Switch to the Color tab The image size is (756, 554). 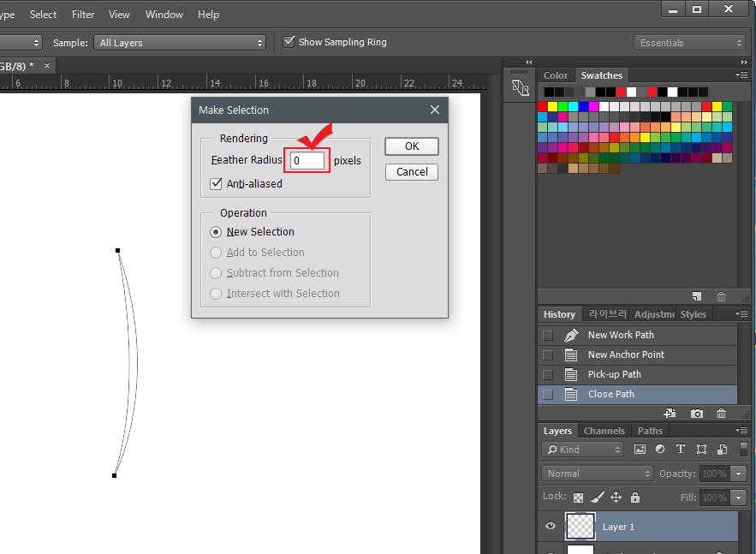tap(556, 75)
